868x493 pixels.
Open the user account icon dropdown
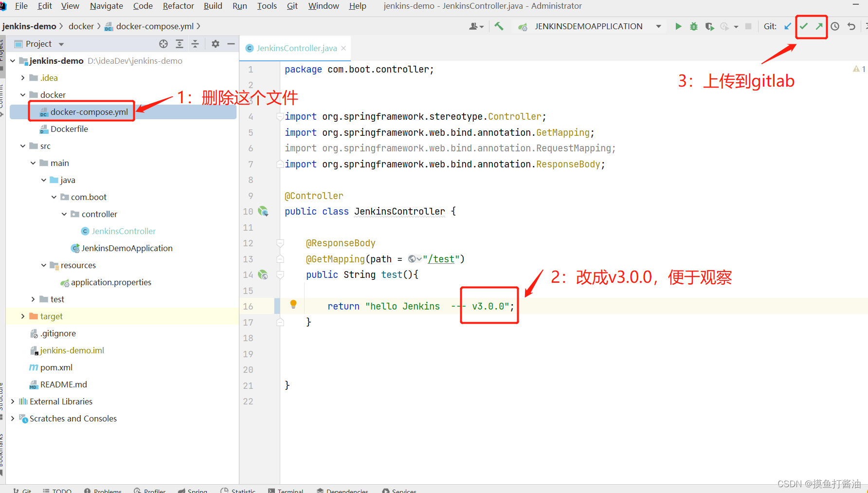pyautogui.click(x=476, y=26)
